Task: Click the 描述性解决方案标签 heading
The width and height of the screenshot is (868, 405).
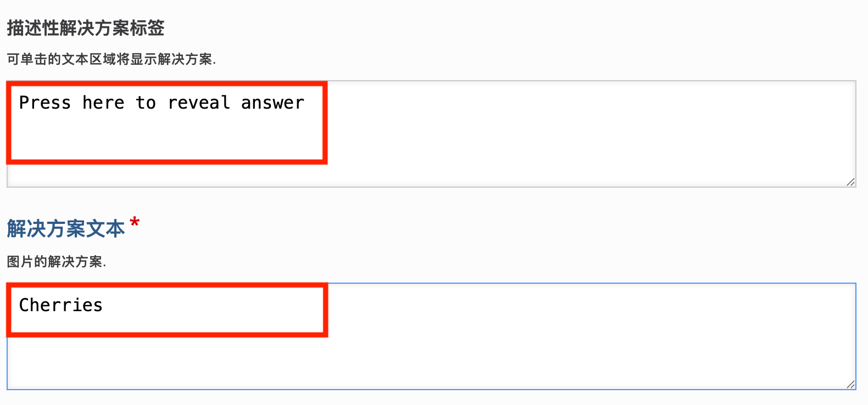Action: pyautogui.click(x=86, y=28)
